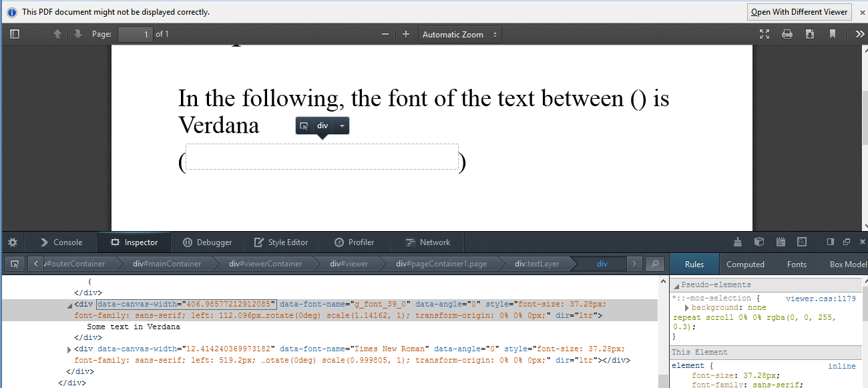Viewport: 868px width, 388px height.
Task: Toggle responsive design mode icon
Action: click(x=802, y=242)
